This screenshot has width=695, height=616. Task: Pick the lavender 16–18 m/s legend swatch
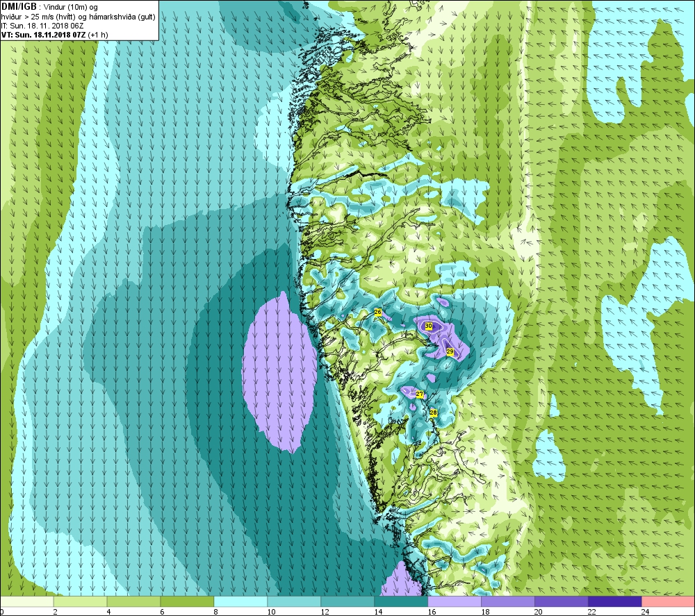[x=455, y=601]
